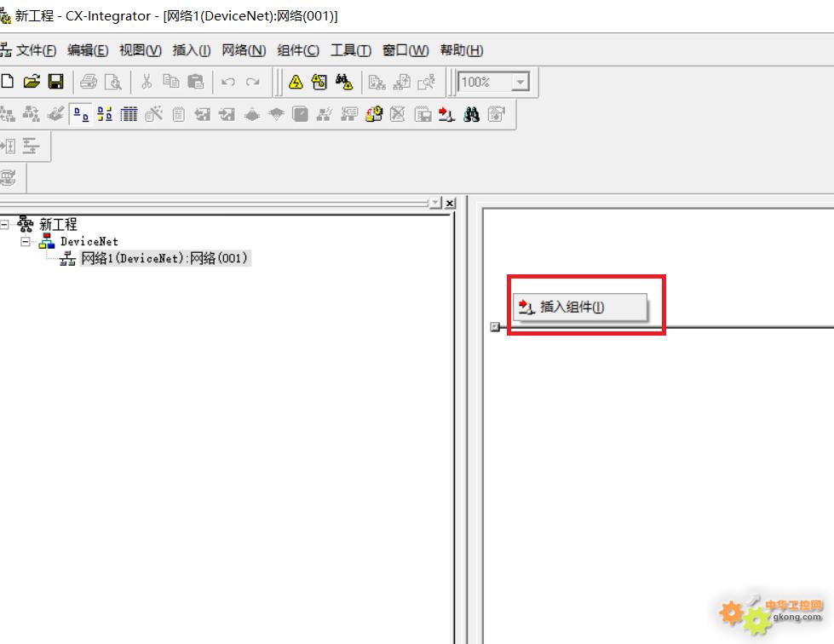Click the binoculars with warning triangle icon

click(x=343, y=82)
